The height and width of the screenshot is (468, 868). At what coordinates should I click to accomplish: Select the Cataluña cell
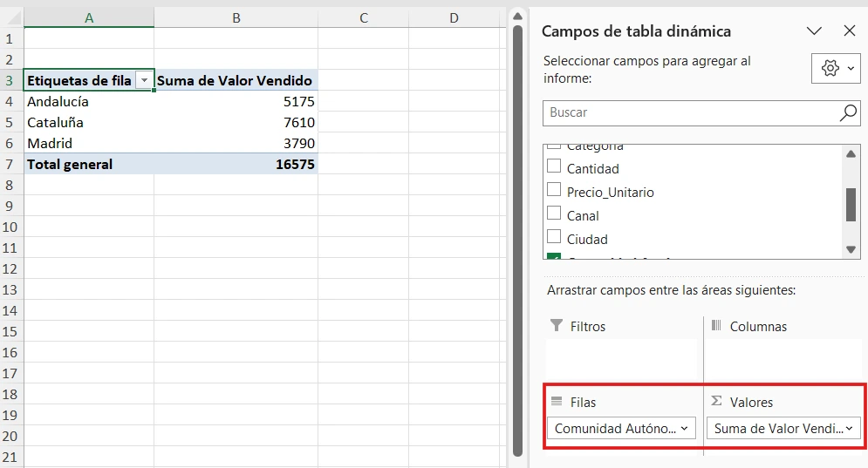point(89,122)
